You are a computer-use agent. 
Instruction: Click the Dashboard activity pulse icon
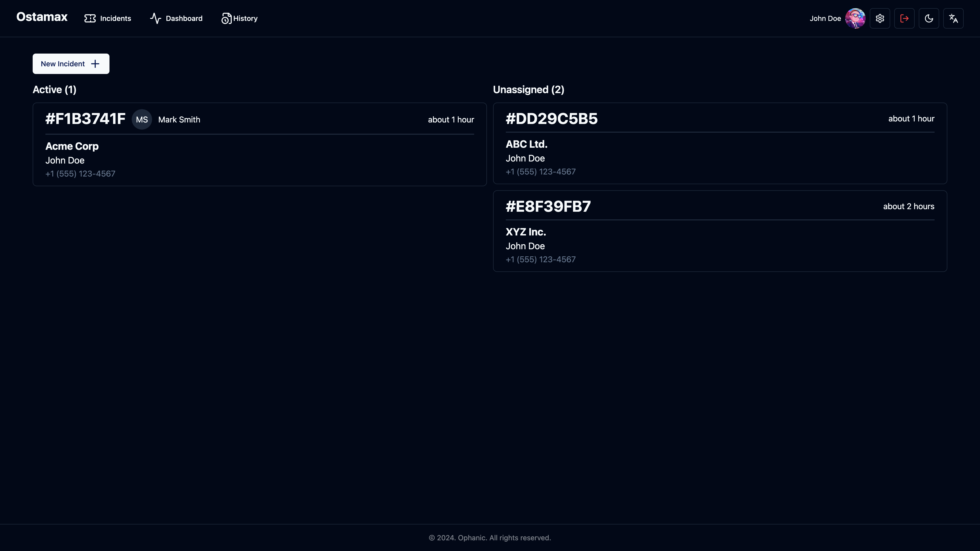tap(155, 18)
